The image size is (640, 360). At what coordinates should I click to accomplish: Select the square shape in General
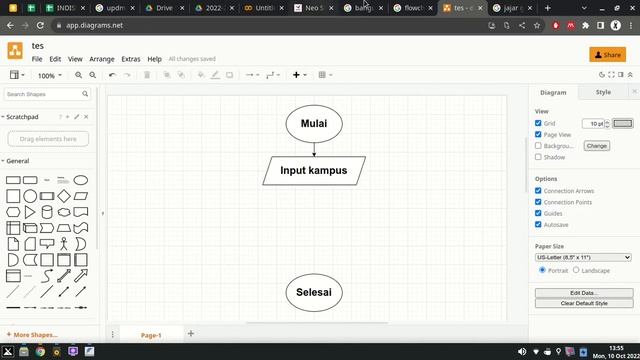click(13, 196)
